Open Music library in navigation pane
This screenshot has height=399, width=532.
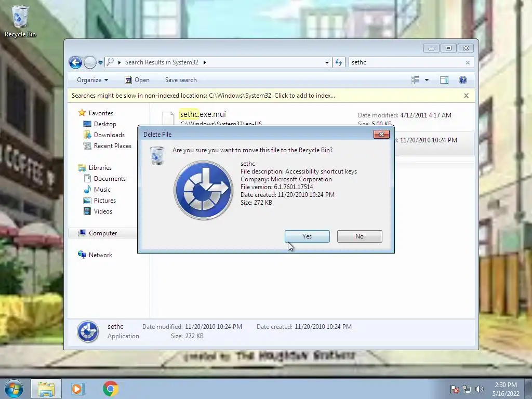[x=102, y=189]
